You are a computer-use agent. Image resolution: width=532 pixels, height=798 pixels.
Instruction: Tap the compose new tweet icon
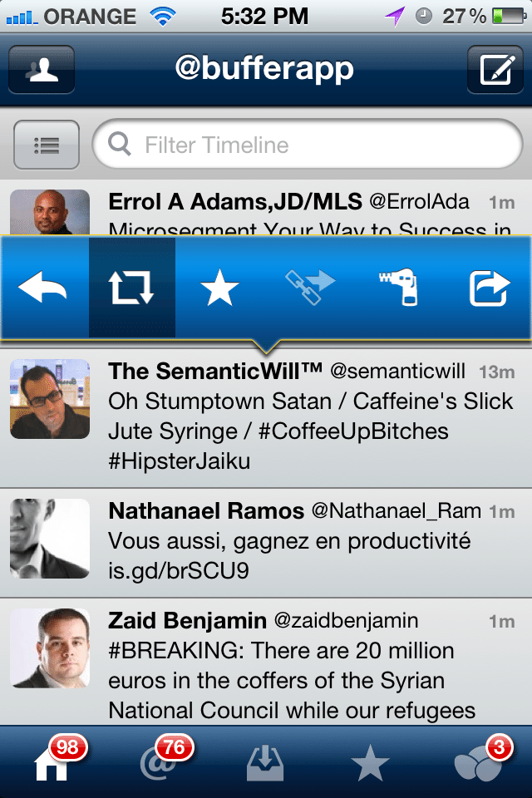coord(495,71)
